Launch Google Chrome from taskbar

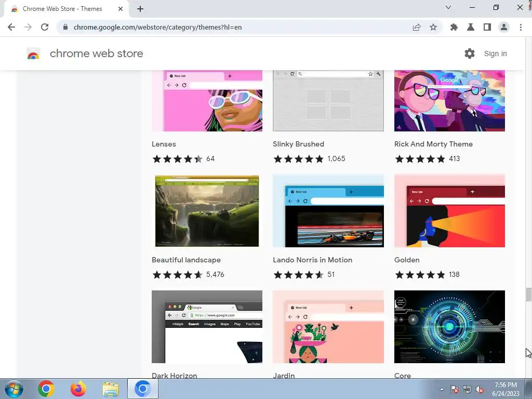tap(46, 389)
